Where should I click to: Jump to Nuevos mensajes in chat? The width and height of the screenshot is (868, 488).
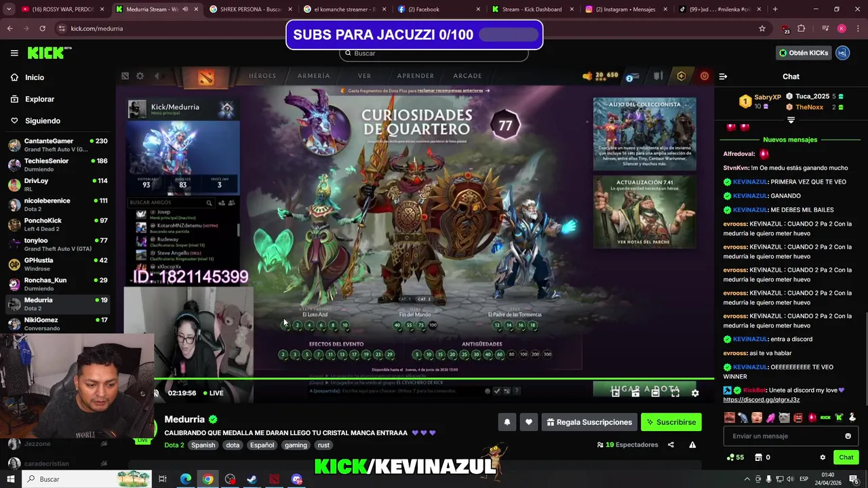click(790, 140)
